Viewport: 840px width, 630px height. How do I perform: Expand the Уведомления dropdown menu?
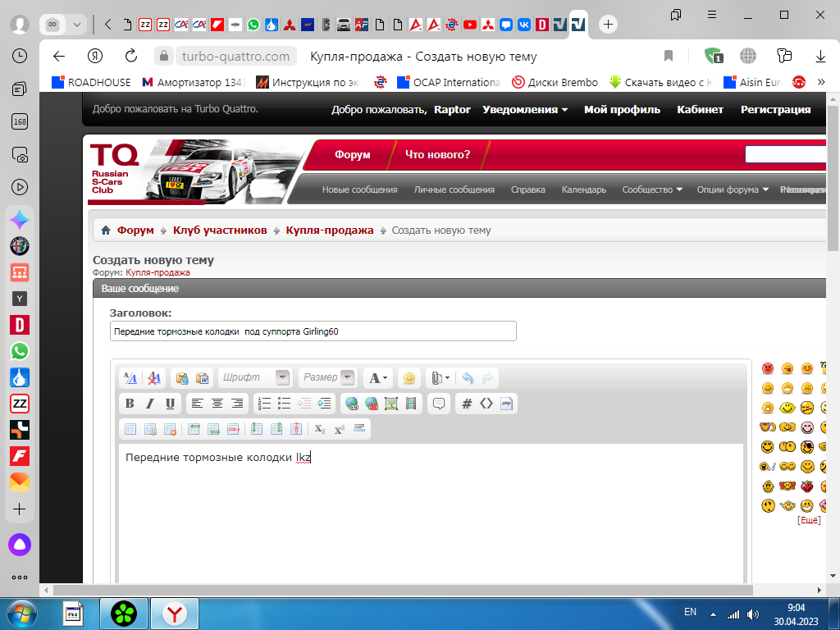click(525, 110)
